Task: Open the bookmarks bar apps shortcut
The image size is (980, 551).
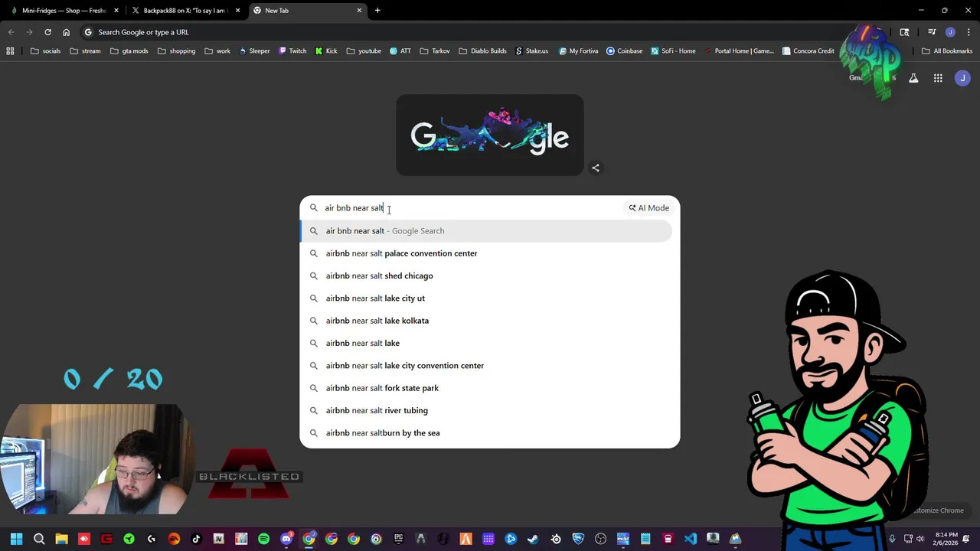Action: 10,51
